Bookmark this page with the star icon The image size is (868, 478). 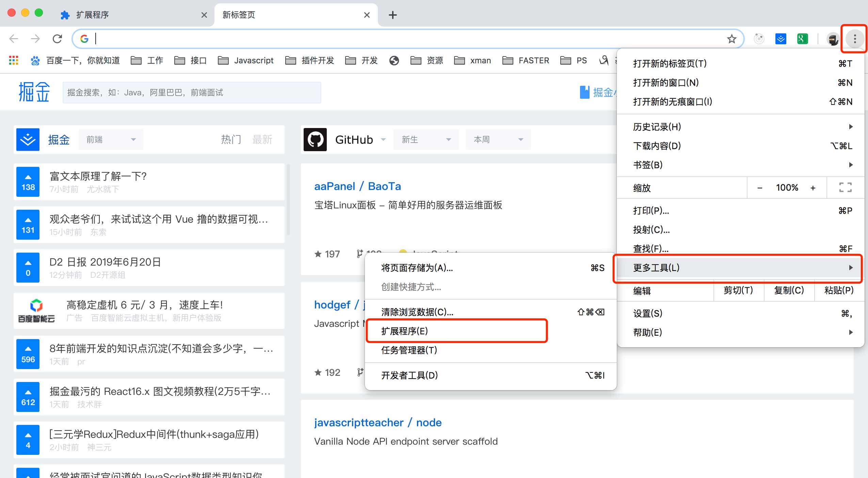(x=732, y=39)
